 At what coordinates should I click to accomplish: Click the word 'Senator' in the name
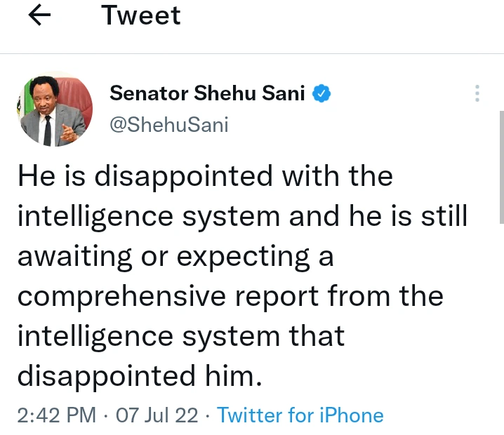tap(146, 93)
